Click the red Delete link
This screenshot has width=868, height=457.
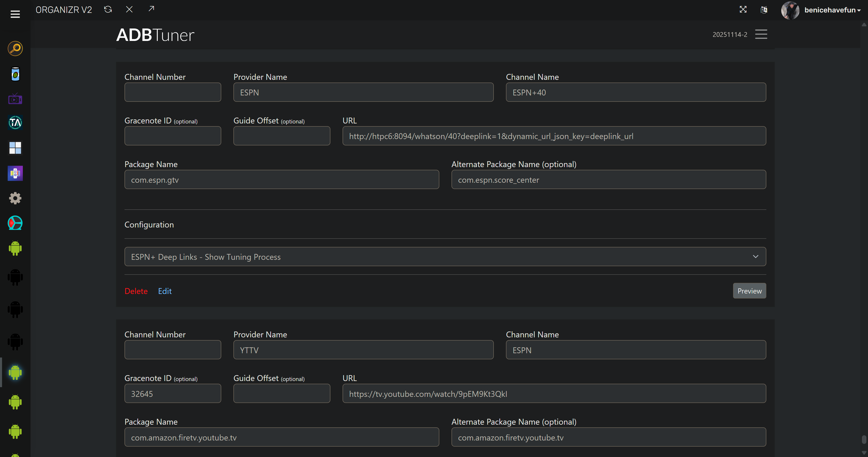(136, 291)
